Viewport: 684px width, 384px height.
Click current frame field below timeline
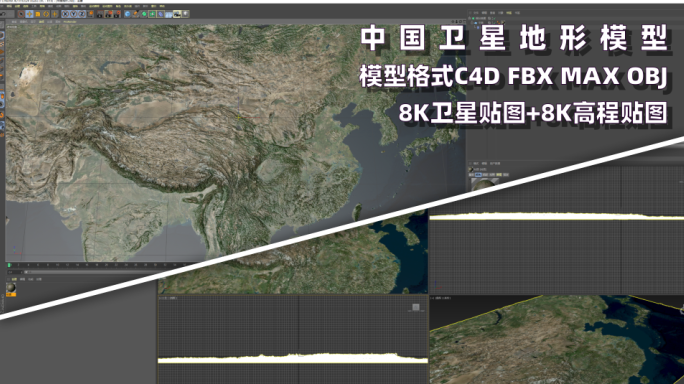[15, 272]
